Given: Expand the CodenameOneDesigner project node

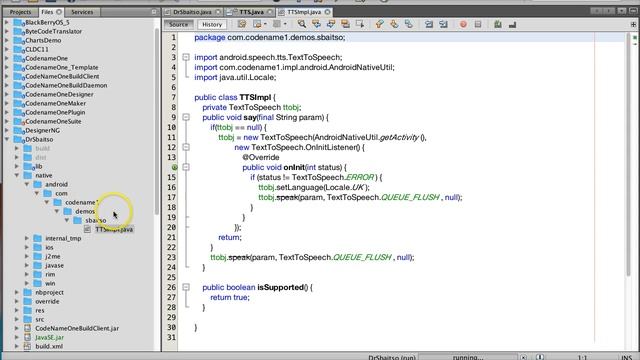Looking at the screenshot, I should 7,94.
